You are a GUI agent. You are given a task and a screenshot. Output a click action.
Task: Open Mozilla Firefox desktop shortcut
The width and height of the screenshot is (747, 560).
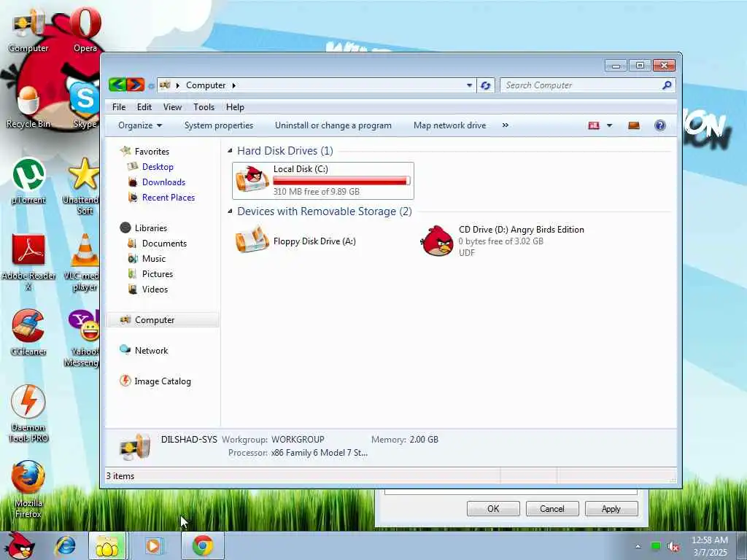pyautogui.click(x=28, y=489)
